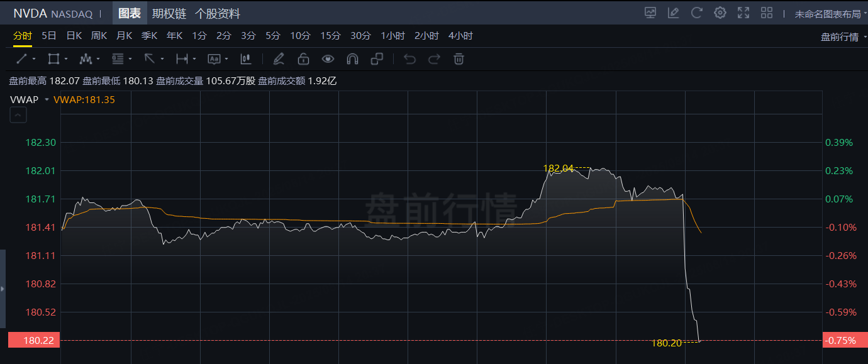Viewport: 868px width, 364px height.
Task: Open the 未命名图表布局 layout dropdown
Action: (831, 14)
